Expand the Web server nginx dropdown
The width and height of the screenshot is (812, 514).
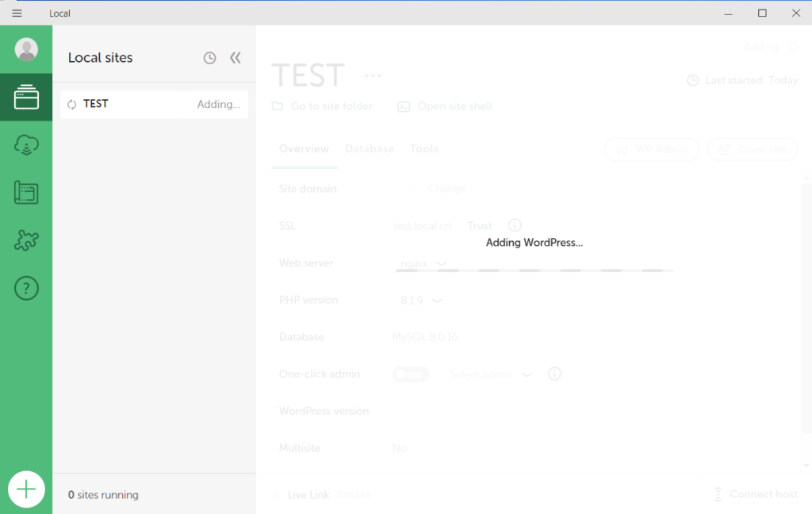(x=423, y=263)
